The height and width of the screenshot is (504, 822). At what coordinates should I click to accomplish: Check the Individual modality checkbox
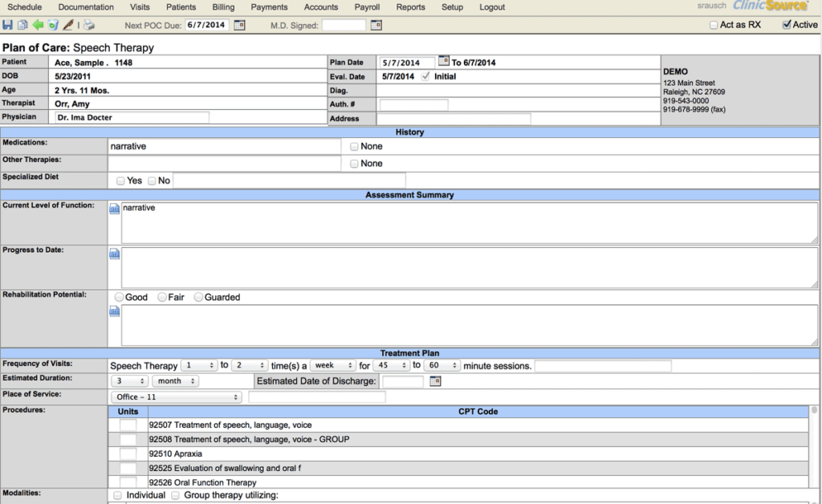[117, 495]
